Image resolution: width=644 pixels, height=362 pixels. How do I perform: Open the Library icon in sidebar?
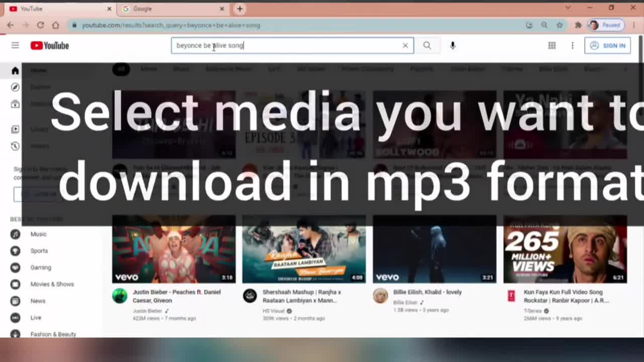15,129
